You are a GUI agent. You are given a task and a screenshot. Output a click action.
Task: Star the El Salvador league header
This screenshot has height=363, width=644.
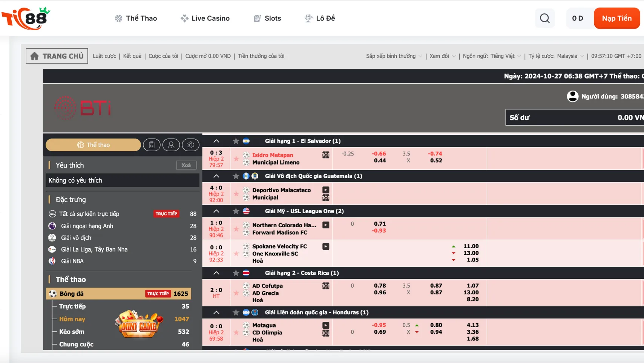coord(236,141)
